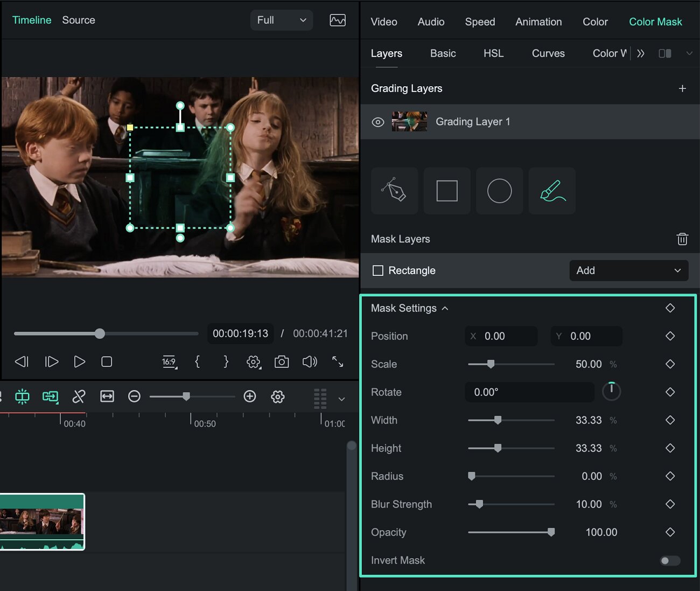Open preview playback settings gear
Image resolution: width=700 pixels, height=591 pixels.
pos(254,362)
